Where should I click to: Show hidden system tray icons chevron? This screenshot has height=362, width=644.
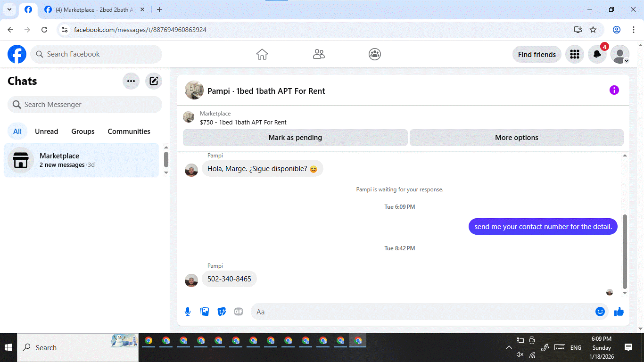coord(509,347)
